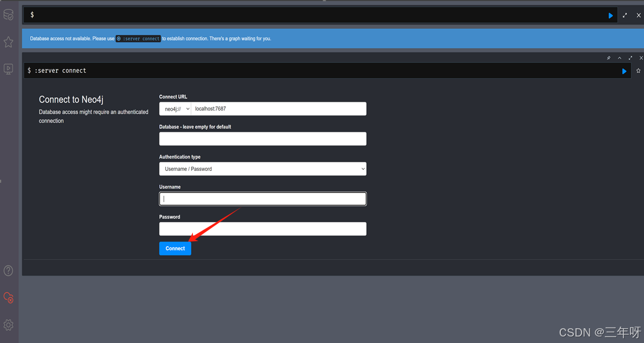
Task: Collapse the server connect frame
Action: tap(619, 58)
